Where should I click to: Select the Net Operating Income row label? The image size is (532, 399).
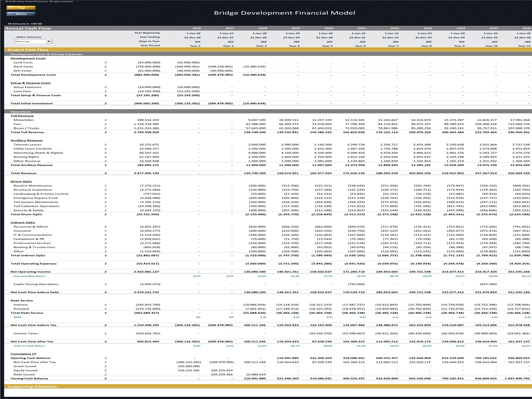pos(30,272)
